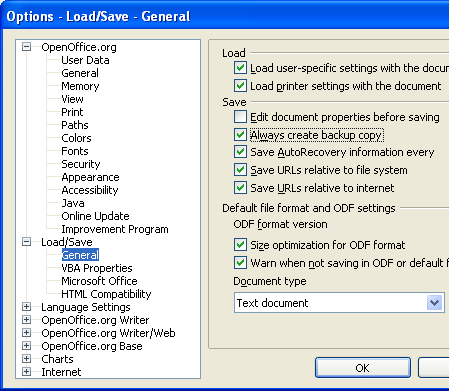Select Security in the options tree
Screen dimensions: 449x391
point(81,164)
